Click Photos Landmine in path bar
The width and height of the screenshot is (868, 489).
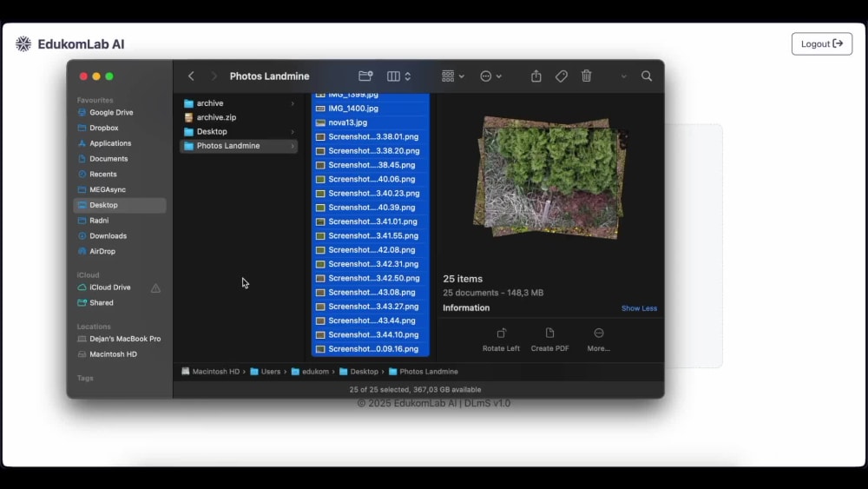tap(424, 372)
